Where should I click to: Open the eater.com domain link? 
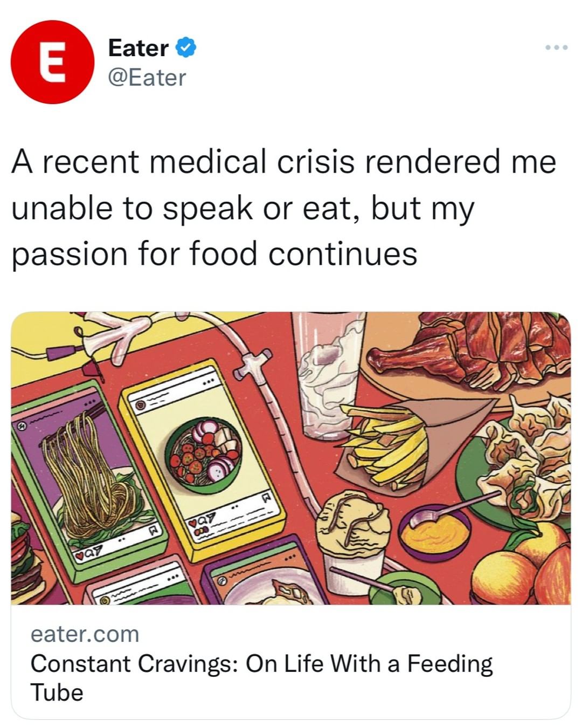tap(85, 634)
